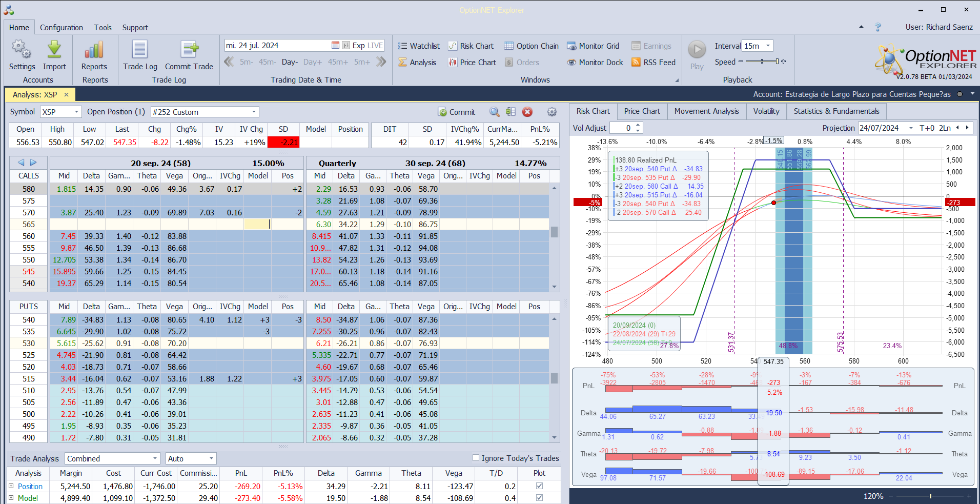Click the Commit Trade icon

pos(189,50)
